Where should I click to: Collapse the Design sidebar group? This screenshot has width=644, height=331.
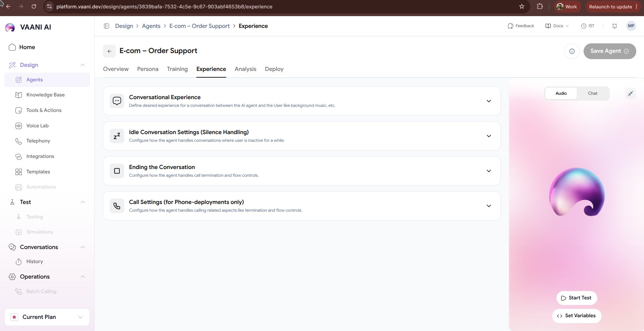tap(83, 65)
